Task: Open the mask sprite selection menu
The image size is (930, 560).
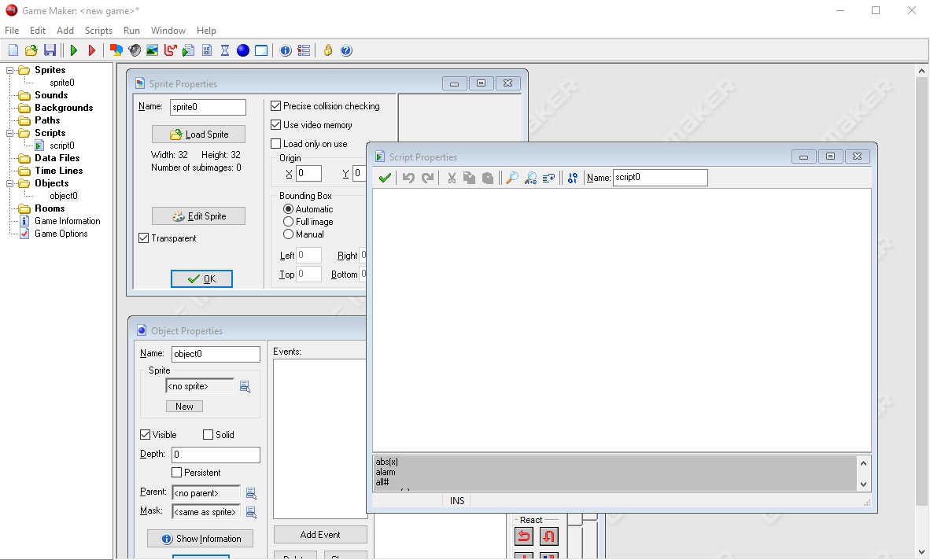Action: [x=251, y=512]
